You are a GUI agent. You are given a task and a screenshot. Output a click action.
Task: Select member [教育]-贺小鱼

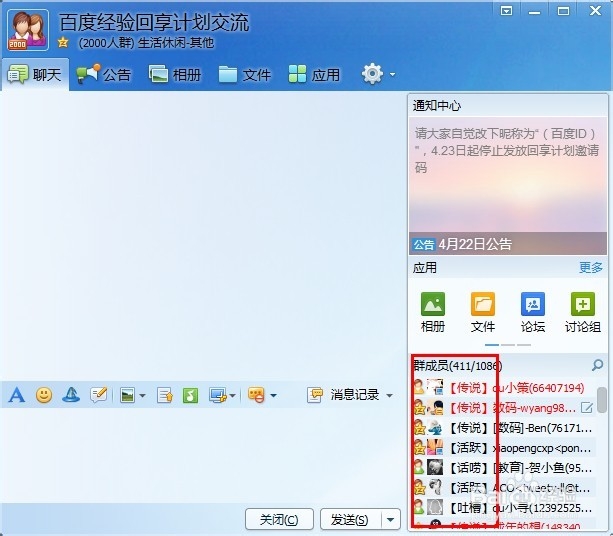[504, 468]
